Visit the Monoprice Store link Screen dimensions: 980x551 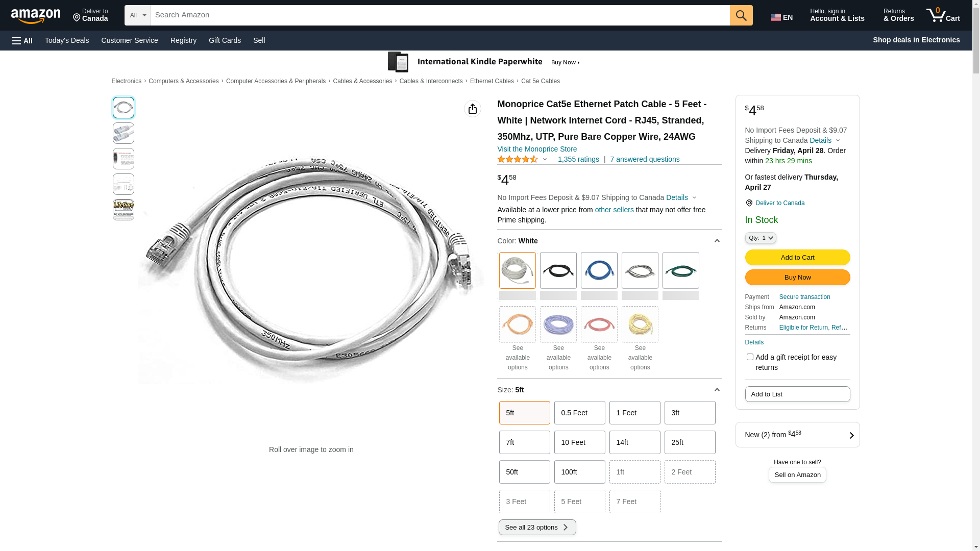(537, 149)
